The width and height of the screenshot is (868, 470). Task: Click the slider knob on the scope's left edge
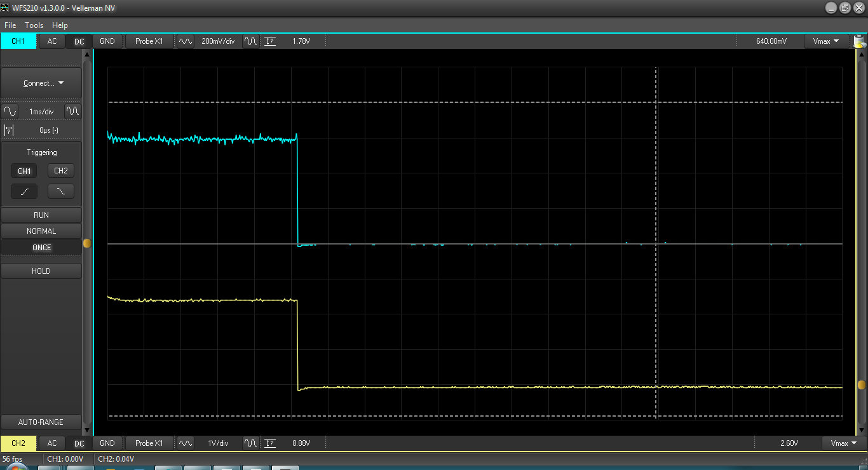click(x=87, y=243)
